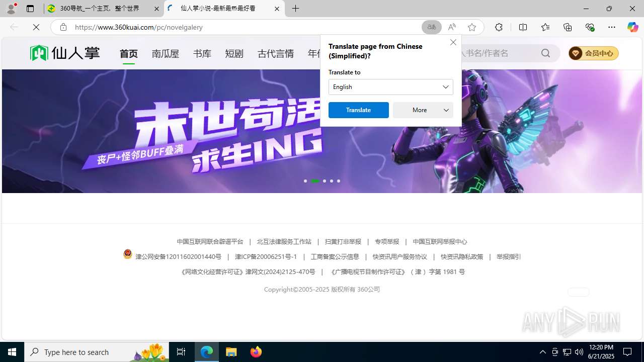Viewport: 644px width, 362px height.
Task: Open 津ICP备20006251号-1 link
Action: tap(266, 257)
